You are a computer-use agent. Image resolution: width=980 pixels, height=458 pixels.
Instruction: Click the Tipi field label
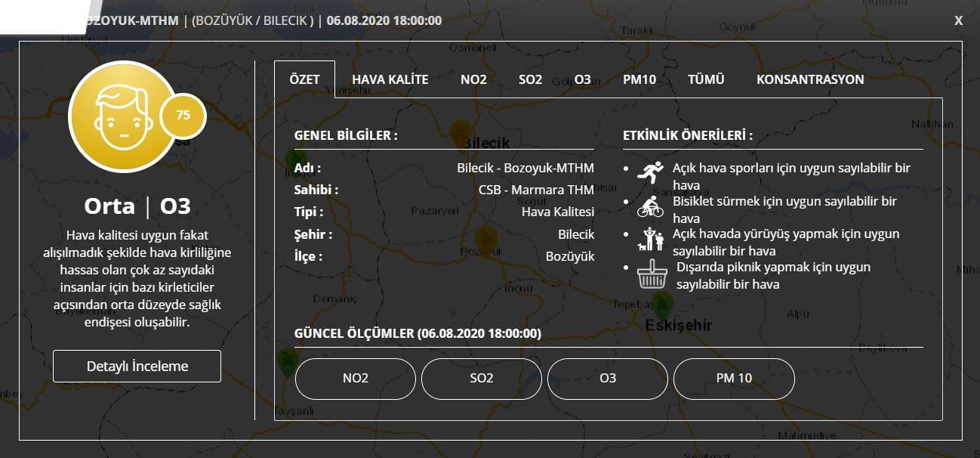pyautogui.click(x=309, y=212)
